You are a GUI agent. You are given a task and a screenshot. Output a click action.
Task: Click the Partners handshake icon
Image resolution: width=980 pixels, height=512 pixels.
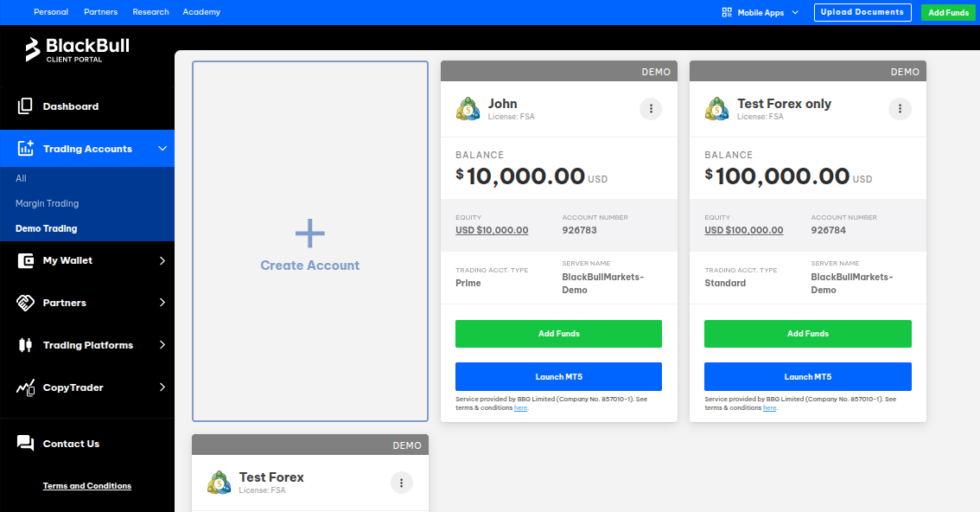coord(25,303)
